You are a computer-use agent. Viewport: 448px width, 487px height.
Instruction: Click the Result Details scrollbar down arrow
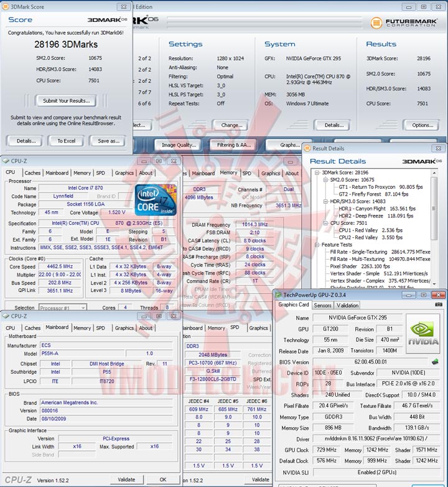(x=434, y=284)
